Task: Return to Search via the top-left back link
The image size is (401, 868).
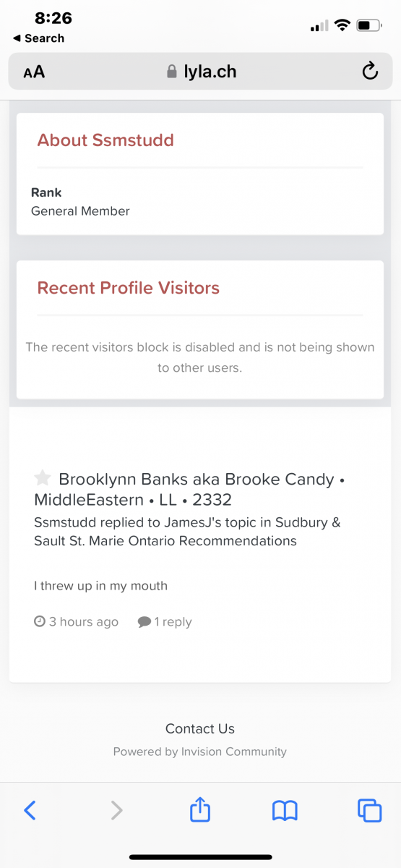Action: click(38, 38)
